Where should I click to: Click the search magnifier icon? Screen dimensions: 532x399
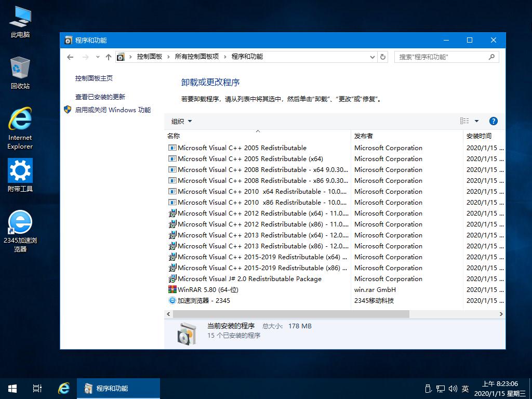(491, 57)
